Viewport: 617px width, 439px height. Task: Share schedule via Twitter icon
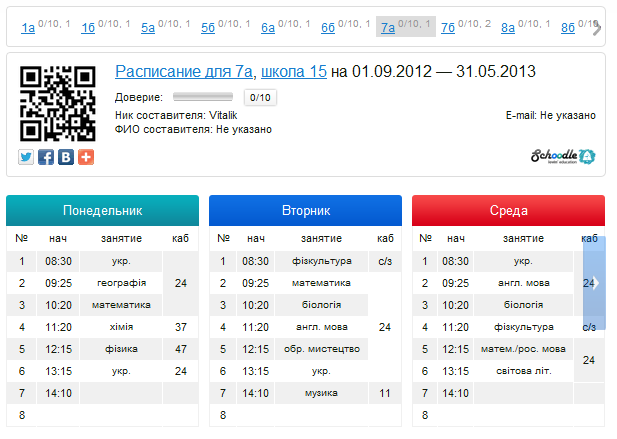[x=26, y=157]
